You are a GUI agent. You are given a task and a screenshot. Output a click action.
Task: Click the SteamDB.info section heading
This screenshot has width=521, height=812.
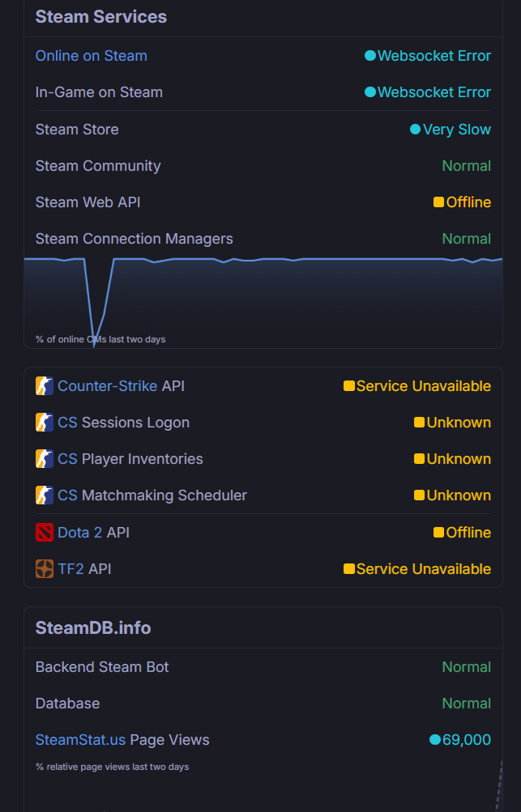[92, 628]
